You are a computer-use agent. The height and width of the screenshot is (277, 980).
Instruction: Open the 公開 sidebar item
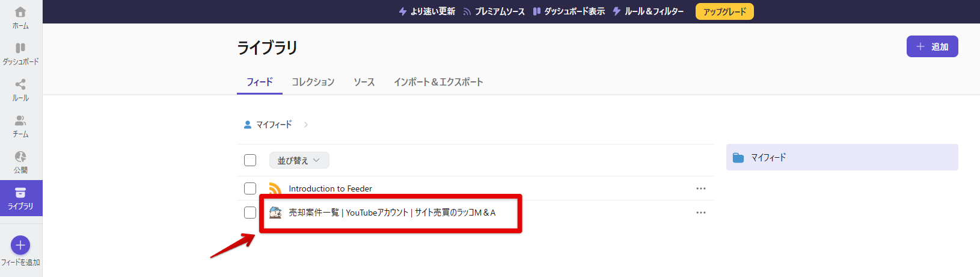coord(20,162)
